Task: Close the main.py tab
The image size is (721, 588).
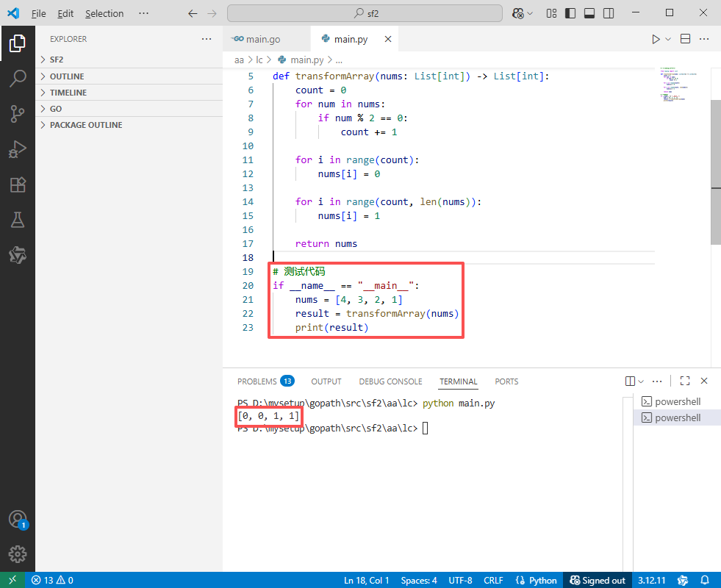Action: click(388, 39)
